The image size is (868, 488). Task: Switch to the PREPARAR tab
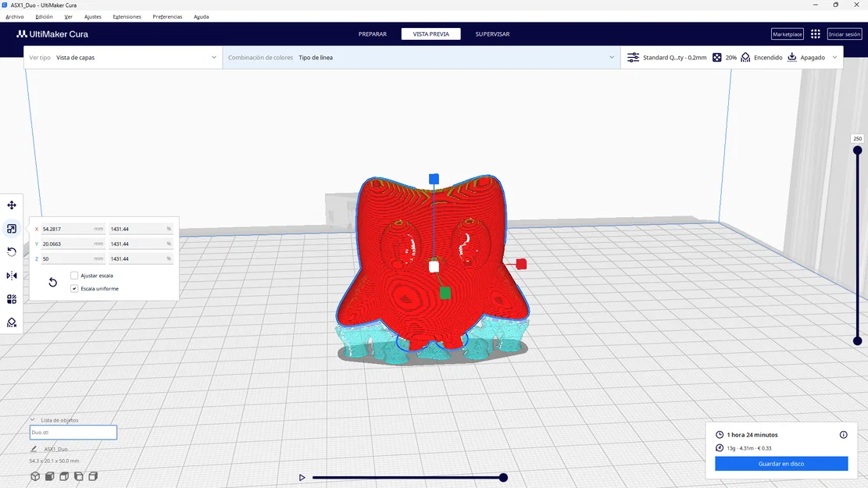[373, 34]
